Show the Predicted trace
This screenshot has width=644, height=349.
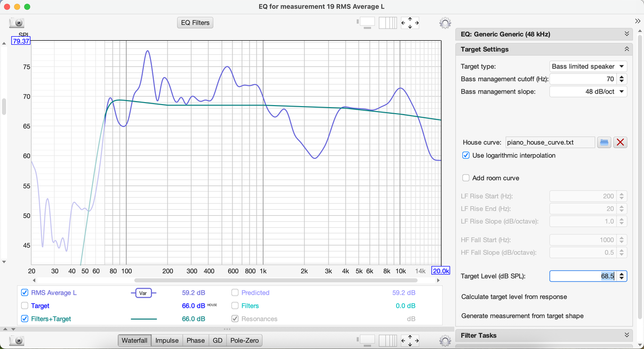pos(235,293)
